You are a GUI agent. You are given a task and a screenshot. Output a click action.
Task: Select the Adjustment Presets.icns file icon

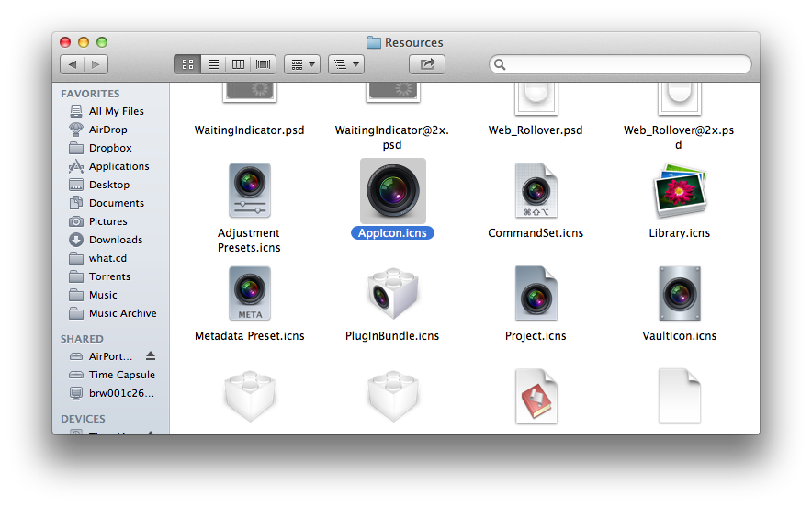point(250,190)
